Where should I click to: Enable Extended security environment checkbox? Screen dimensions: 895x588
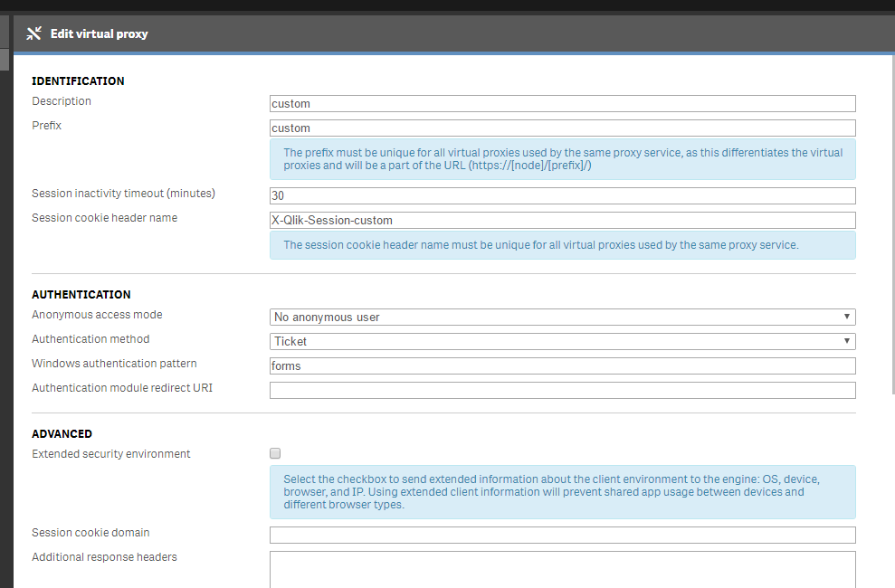[x=275, y=453]
